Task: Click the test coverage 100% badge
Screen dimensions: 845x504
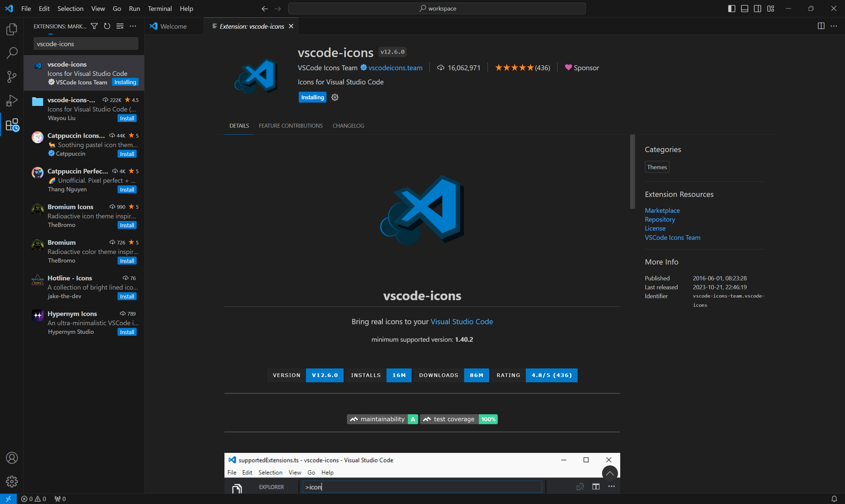Action: pos(459,420)
